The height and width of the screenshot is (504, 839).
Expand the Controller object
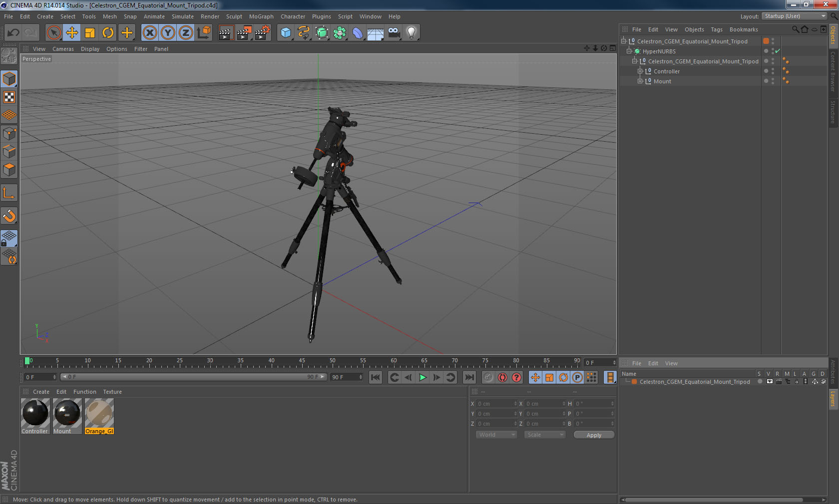click(x=640, y=71)
